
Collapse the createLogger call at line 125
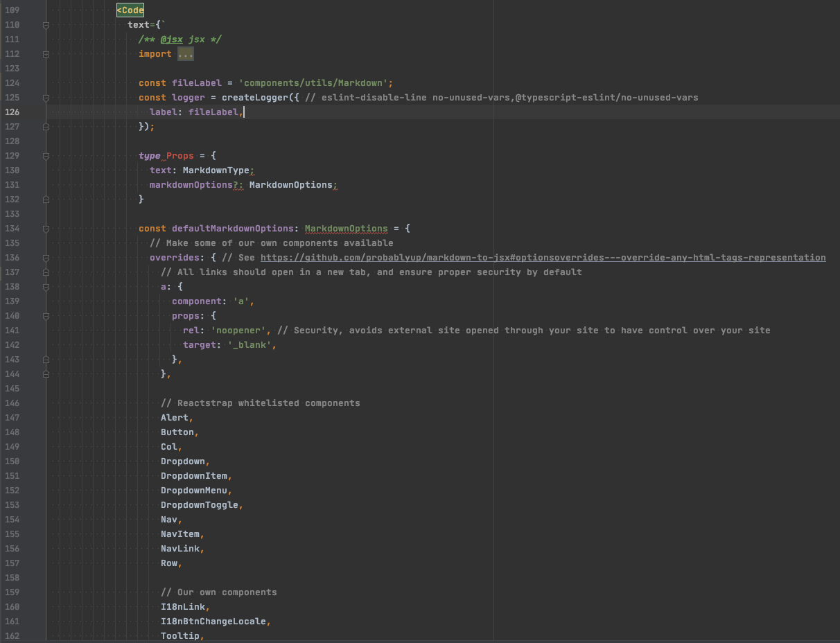[45, 97]
